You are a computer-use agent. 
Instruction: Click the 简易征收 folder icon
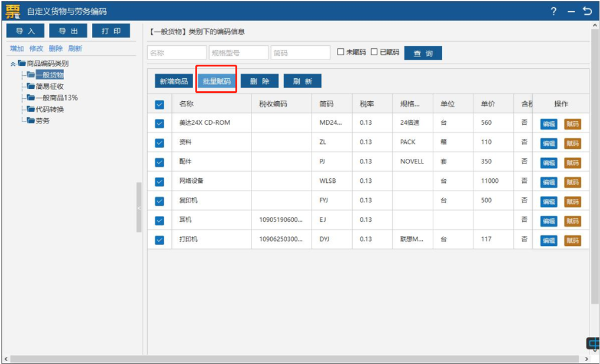[31, 86]
